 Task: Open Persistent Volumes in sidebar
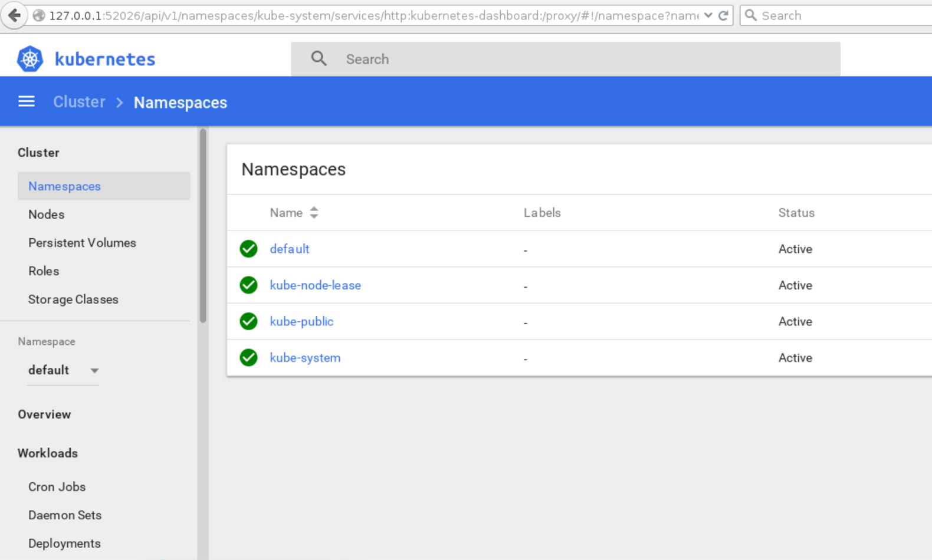click(x=82, y=243)
